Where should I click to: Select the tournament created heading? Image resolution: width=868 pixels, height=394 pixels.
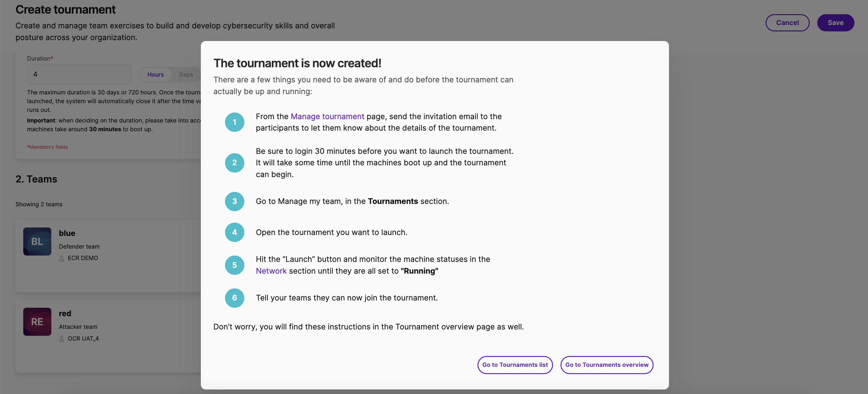coord(297,63)
